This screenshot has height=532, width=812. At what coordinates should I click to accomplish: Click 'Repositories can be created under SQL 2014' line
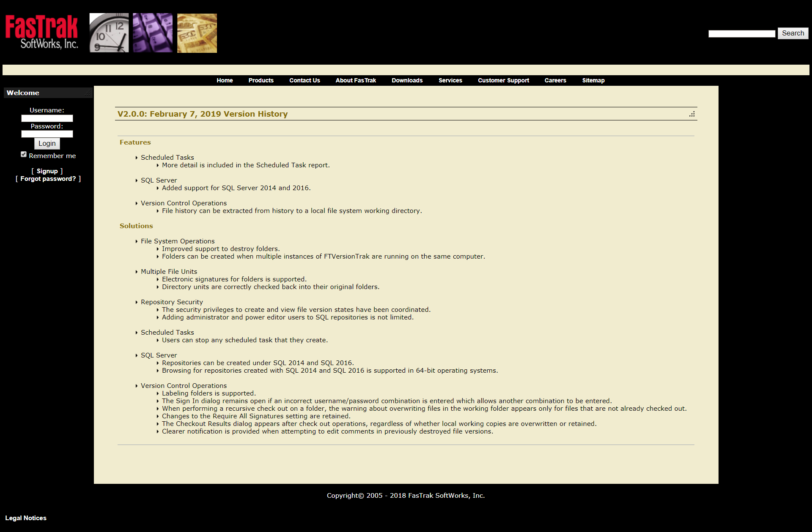[258, 363]
